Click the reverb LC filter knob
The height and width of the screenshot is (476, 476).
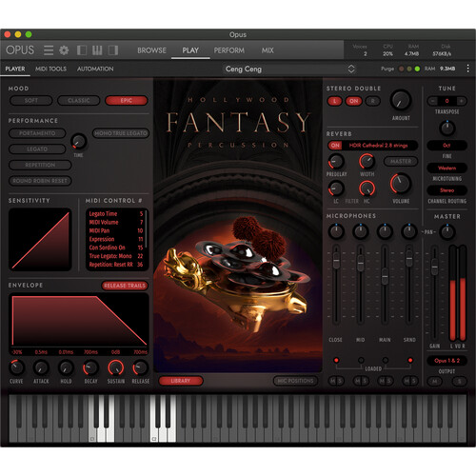pyautogui.click(x=336, y=188)
